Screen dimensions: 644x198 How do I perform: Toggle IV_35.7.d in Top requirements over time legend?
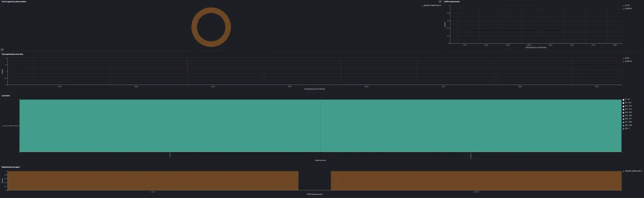coord(628,61)
